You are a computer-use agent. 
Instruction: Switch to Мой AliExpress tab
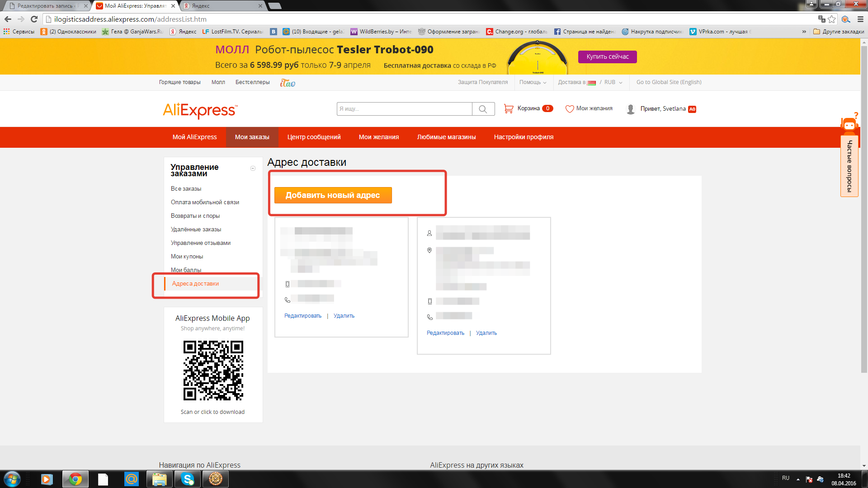[x=195, y=137]
